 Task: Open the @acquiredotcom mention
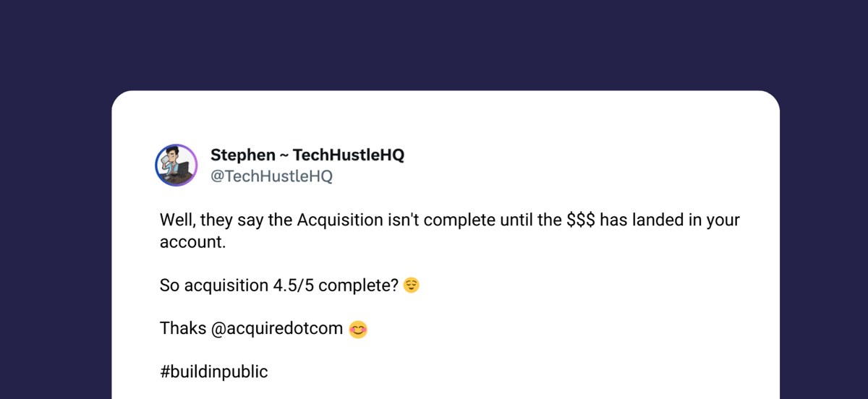coord(277,329)
